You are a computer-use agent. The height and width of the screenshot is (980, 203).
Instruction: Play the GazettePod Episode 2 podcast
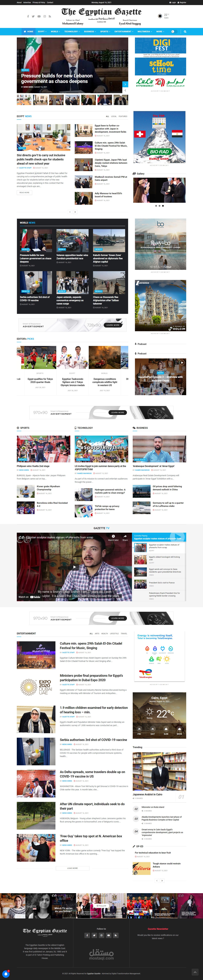point(182,363)
